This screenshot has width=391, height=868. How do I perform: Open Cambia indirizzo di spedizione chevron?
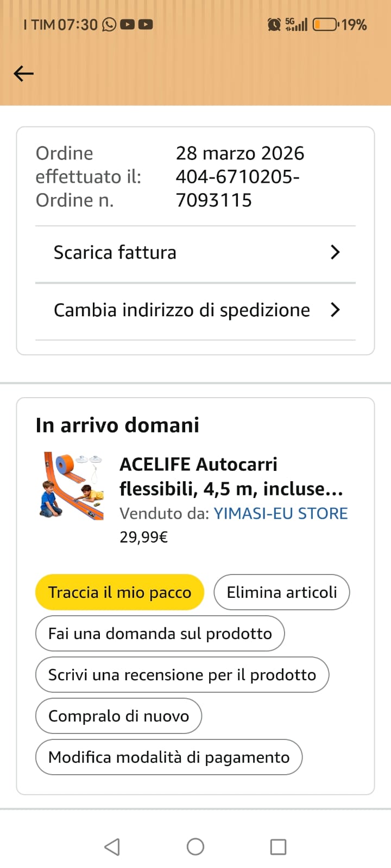point(335,310)
